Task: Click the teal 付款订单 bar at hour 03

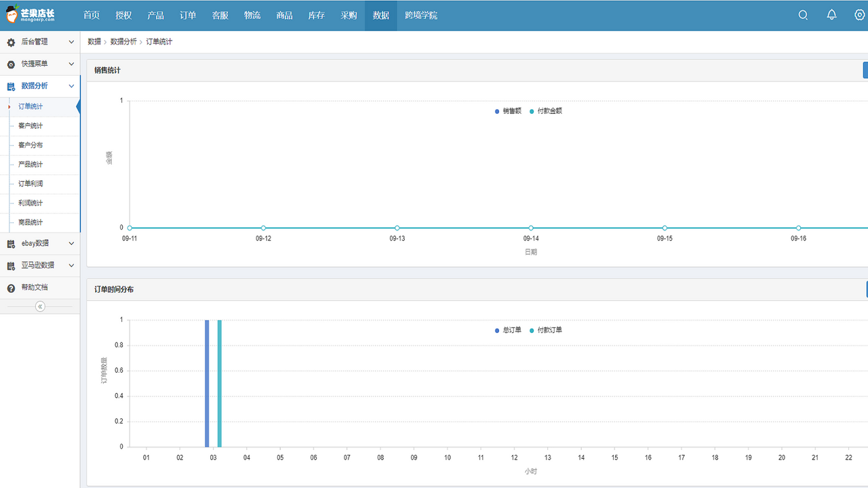Action: [220, 384]
